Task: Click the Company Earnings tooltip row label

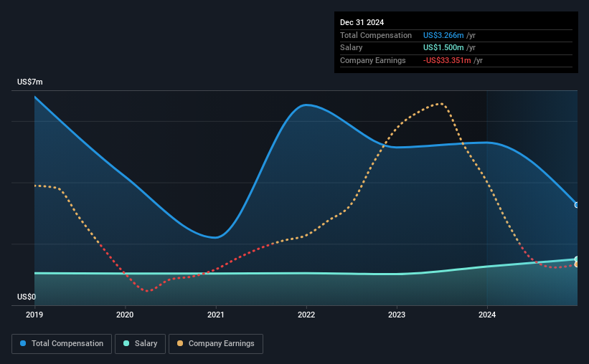Action: 372,60
